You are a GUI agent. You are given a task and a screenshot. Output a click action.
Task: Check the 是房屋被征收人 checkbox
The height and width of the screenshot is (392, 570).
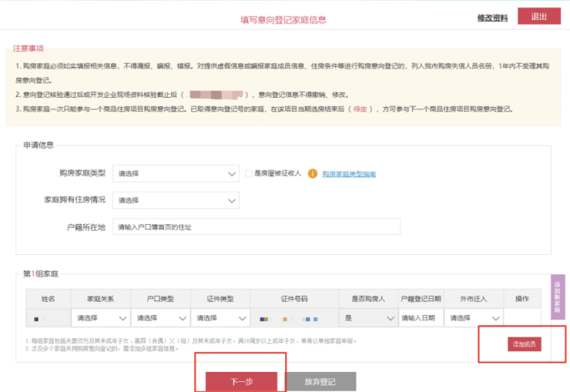(248, 174)
